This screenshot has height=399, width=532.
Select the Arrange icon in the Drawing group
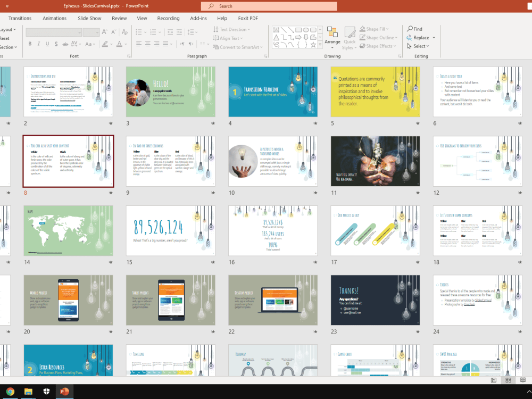332,36
